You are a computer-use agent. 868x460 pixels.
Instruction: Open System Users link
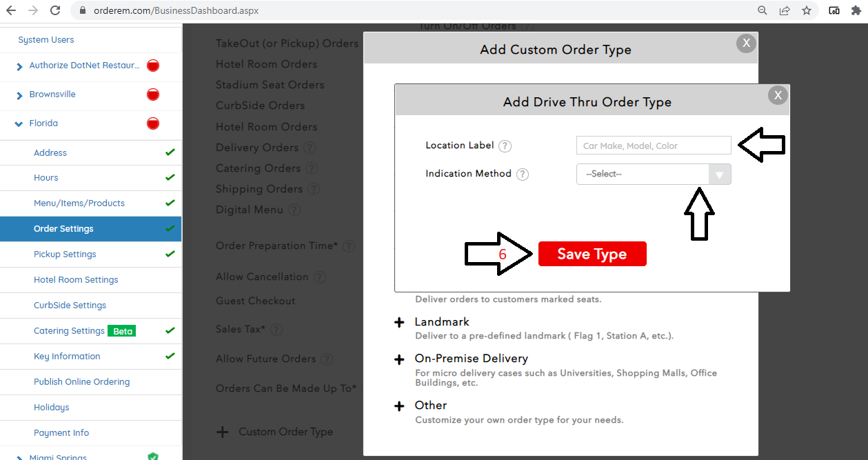click(x=46, y=40)
